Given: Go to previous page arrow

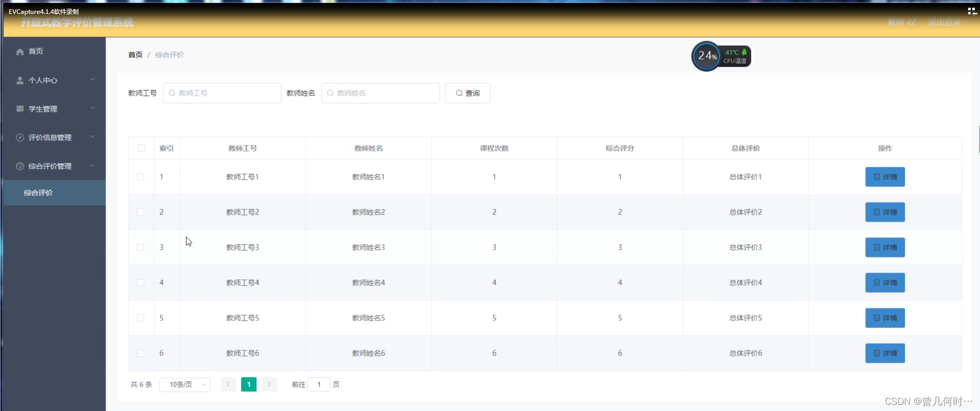Looking at the screenshot, I should coord(228,384).
